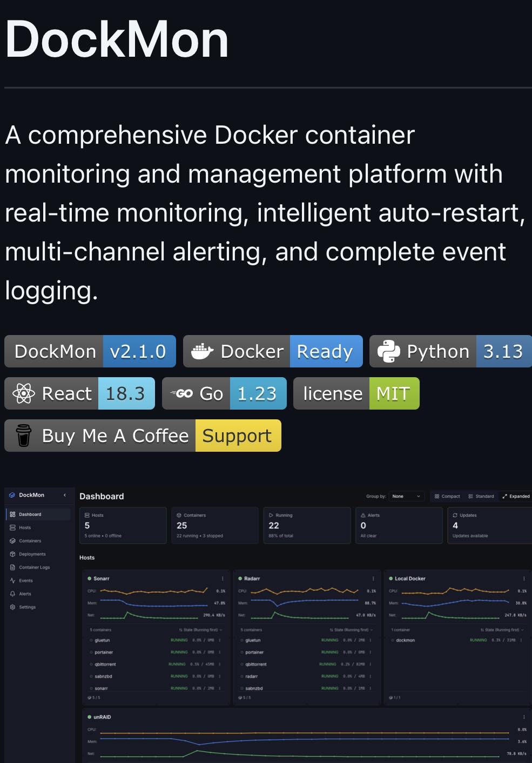Screen dimensions: 532x763
Task: Click the Running summary card showing 22
Action: [307, 525]
